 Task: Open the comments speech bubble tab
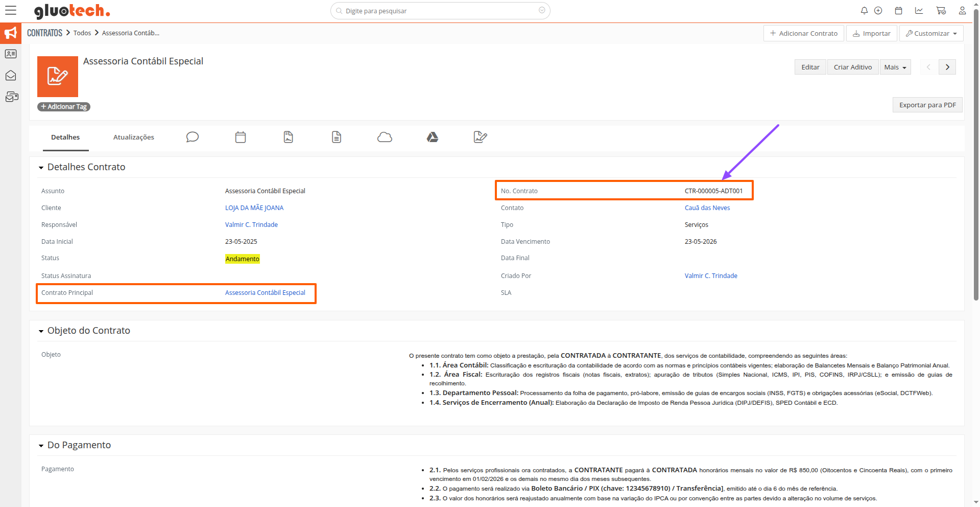(x=192, y=137)
